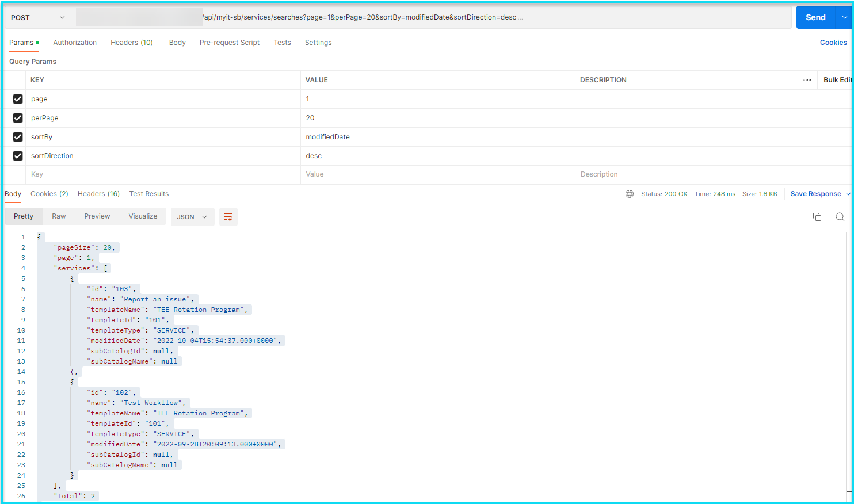
Task: Open the Cookies link
Action: pos(833,43)
